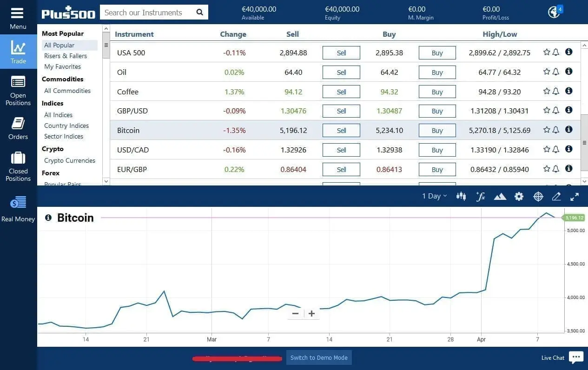Expand the Crypto Currencies category

69,160
